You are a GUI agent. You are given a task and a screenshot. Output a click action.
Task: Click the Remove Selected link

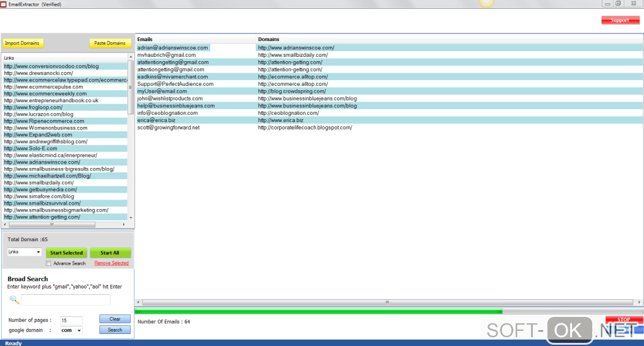coord(112,263)
